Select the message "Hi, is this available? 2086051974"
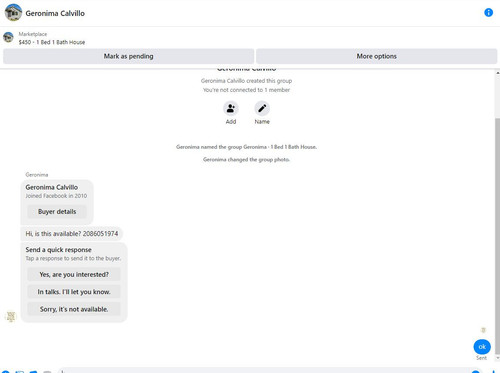 pos(72,234)
